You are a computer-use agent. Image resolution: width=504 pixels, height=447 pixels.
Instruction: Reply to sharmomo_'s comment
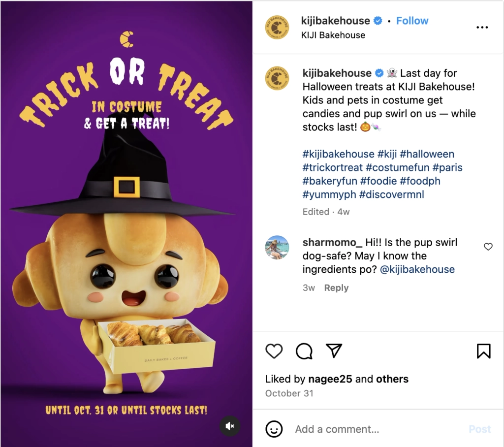pyautogui.click(x=336, y=288)
